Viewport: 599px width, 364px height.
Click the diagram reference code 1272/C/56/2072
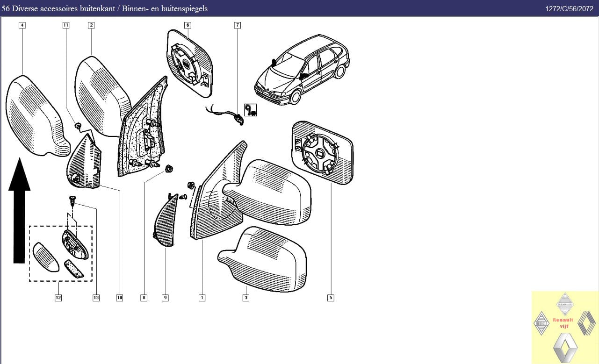tap(569, 8)
